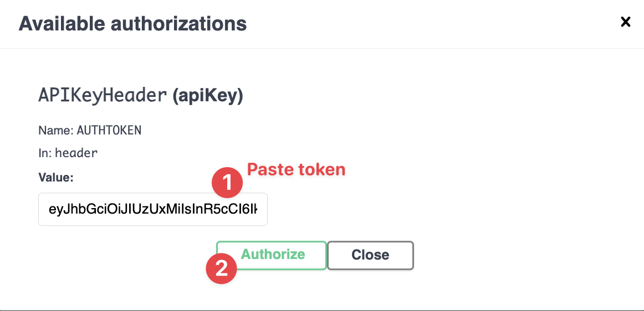Select the AUTHTOKEN header name text

(109, 131)
